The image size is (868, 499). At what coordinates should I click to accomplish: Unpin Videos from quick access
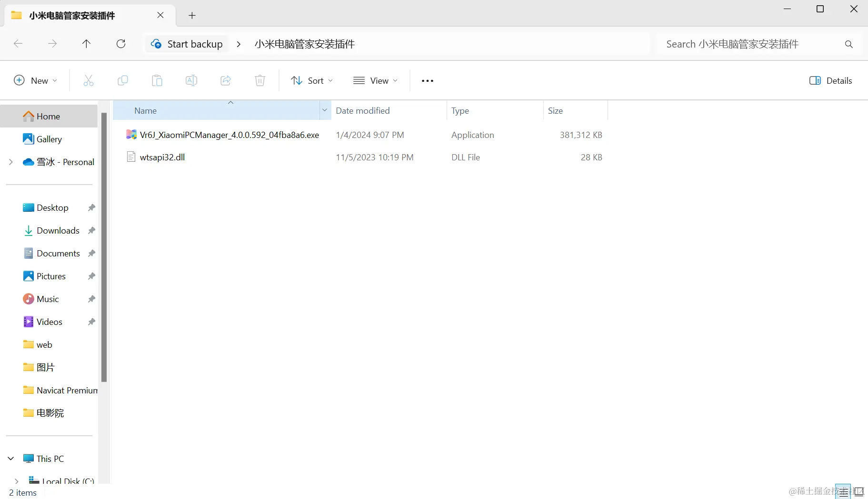tap(91, 322)
